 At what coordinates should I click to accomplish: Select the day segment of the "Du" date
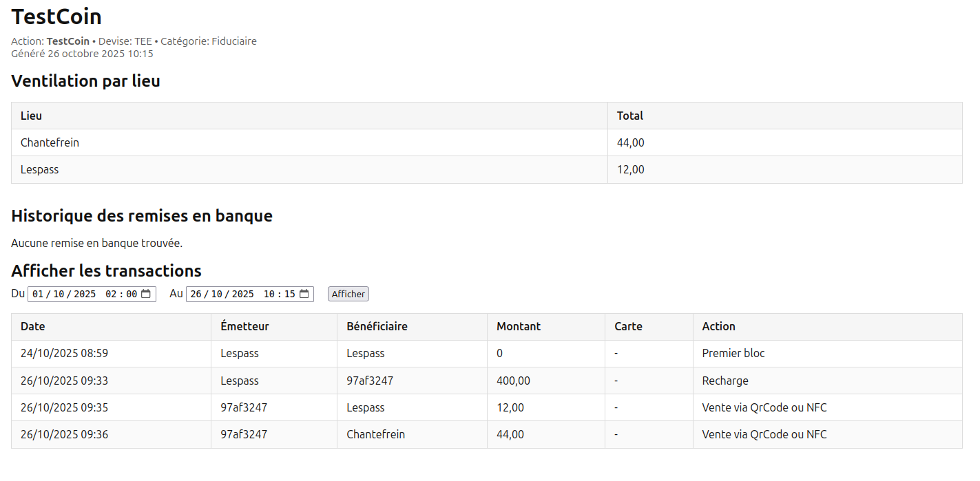tap(38, 294)
